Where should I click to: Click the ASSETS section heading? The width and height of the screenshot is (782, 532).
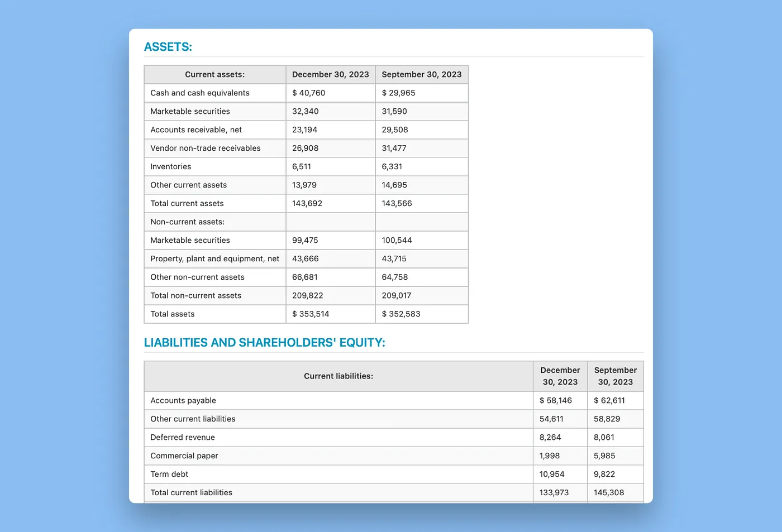168,47
